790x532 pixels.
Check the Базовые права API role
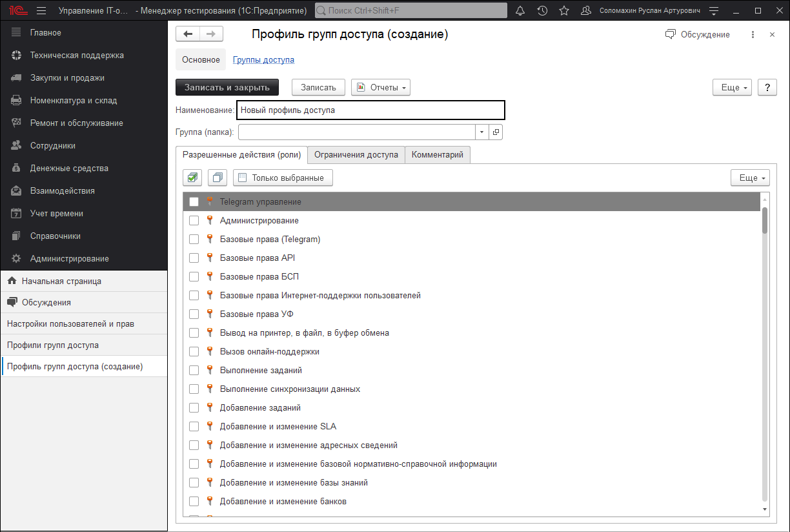pyautogui.click(x=194, y=258)
